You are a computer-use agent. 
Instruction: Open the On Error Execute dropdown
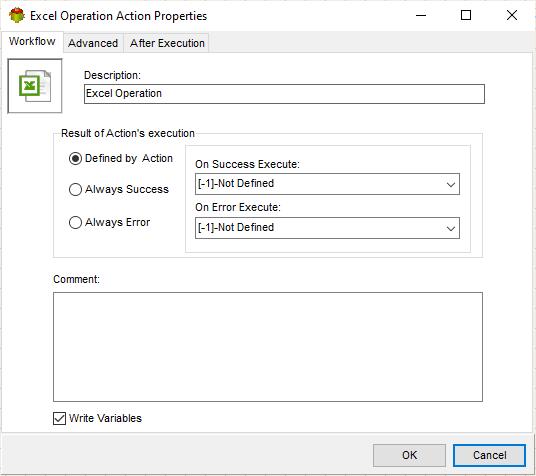[327, 228]
